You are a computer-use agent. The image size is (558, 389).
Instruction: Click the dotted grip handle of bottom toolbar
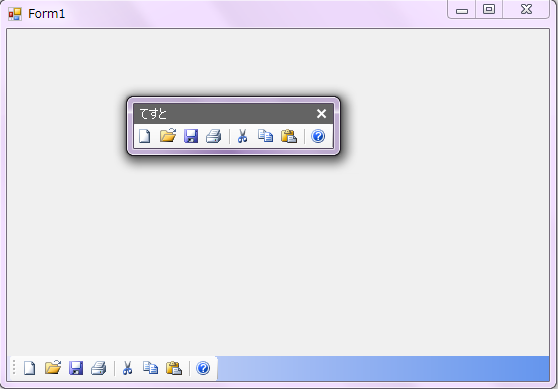pyautogui.click(x=14, y=368)
